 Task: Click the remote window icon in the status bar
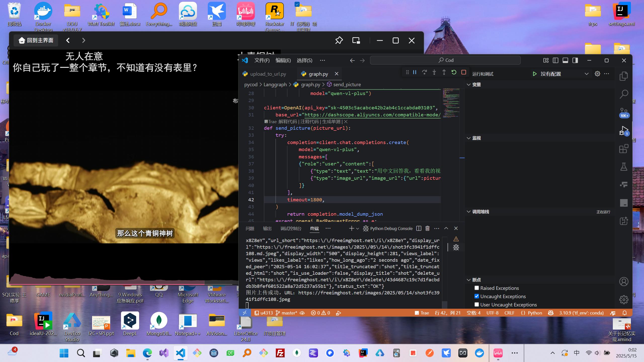245,313
